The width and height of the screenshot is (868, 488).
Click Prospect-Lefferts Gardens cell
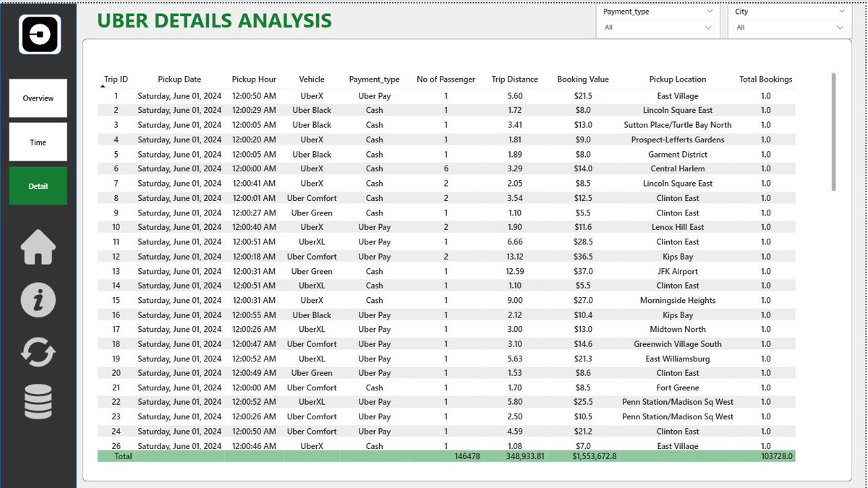click(678, 140)
